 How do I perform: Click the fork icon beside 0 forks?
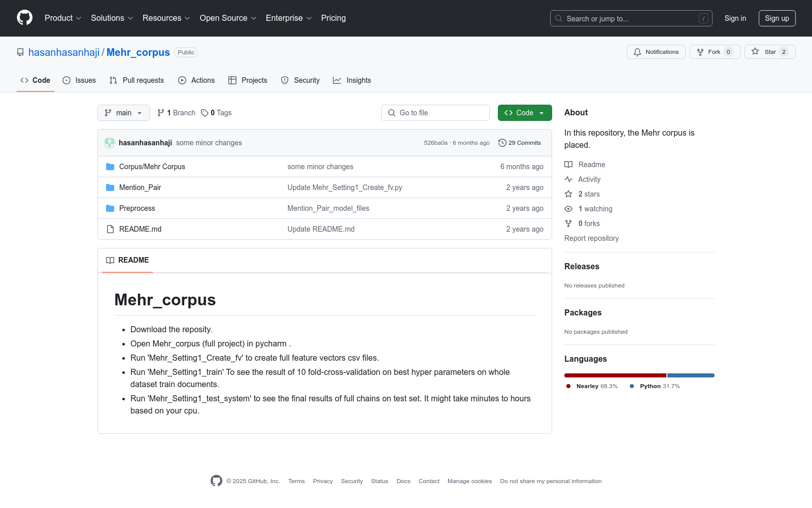[568, 224]
